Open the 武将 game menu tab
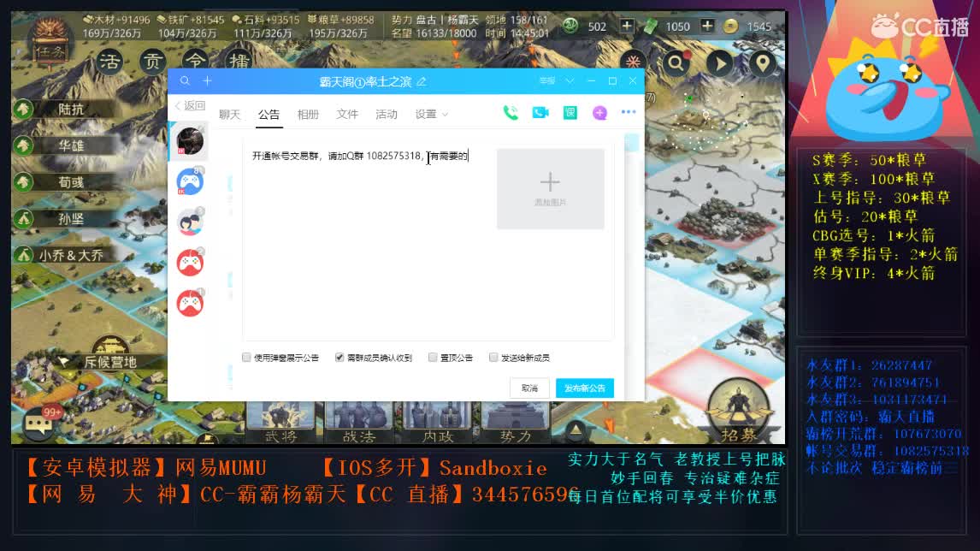Image resolution: width=980 pixels, height=551 pixels. (280, 424)
